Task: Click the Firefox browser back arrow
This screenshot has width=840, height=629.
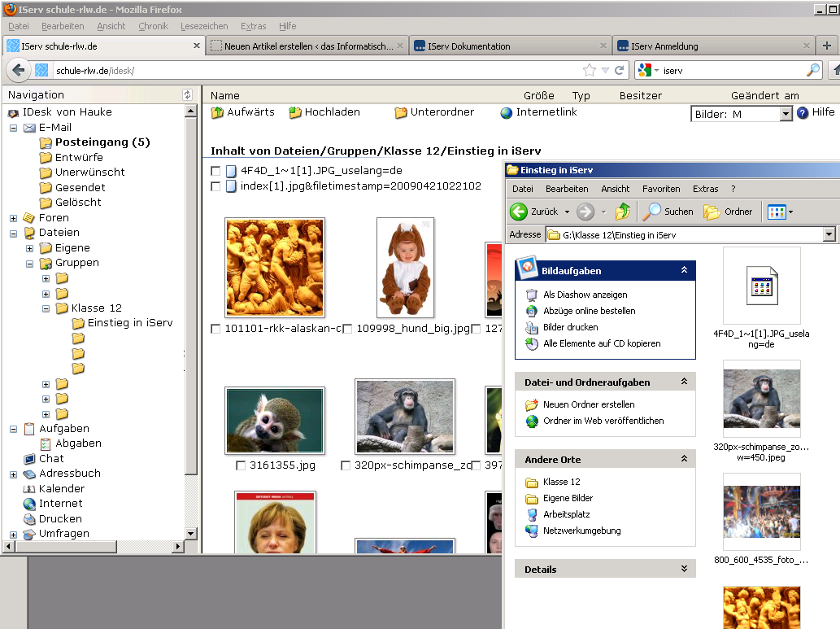Action: (x=19, y=70)
